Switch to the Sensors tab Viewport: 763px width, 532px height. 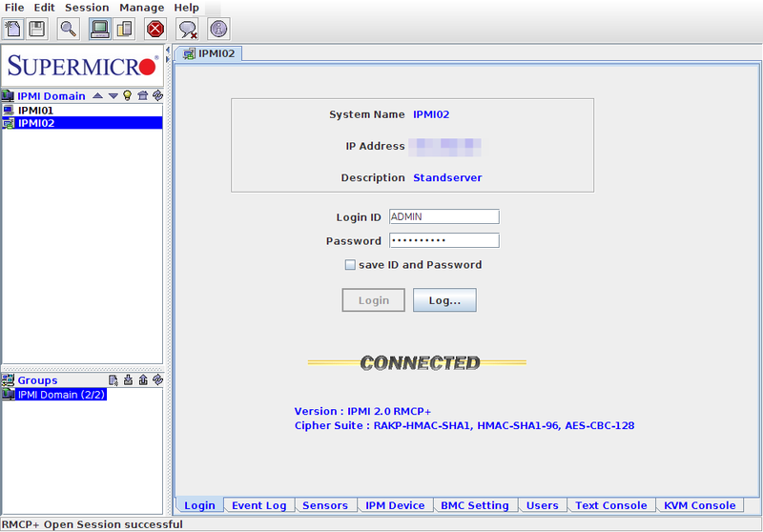point(325,505)
